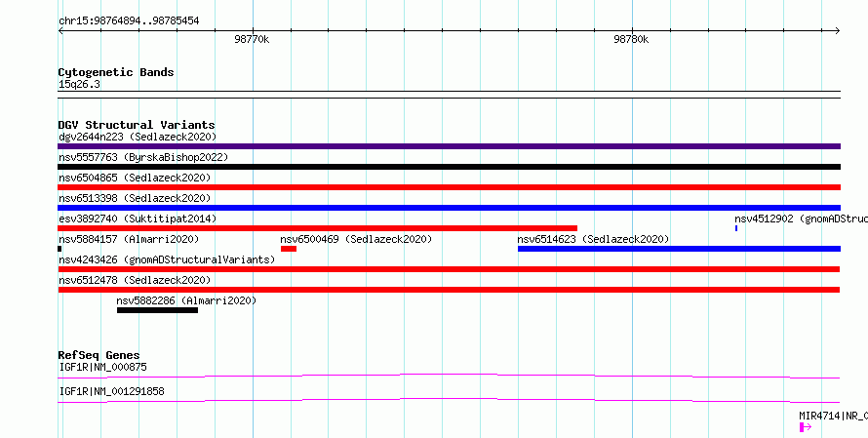
Task: Click the nsv6512478 red variant bar
Action: tap(449, 290)
